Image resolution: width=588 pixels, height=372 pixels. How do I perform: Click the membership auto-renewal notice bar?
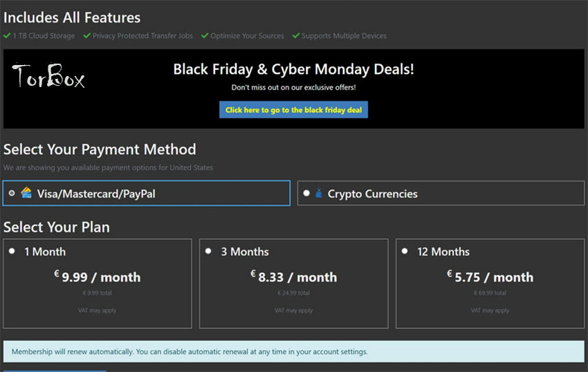(x=293, y=351)
